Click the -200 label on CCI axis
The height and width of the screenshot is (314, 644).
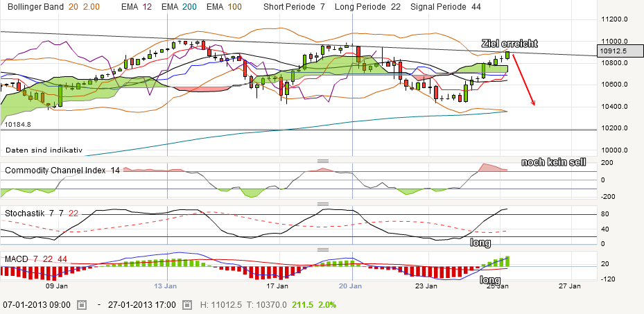(x=607, y=197)
